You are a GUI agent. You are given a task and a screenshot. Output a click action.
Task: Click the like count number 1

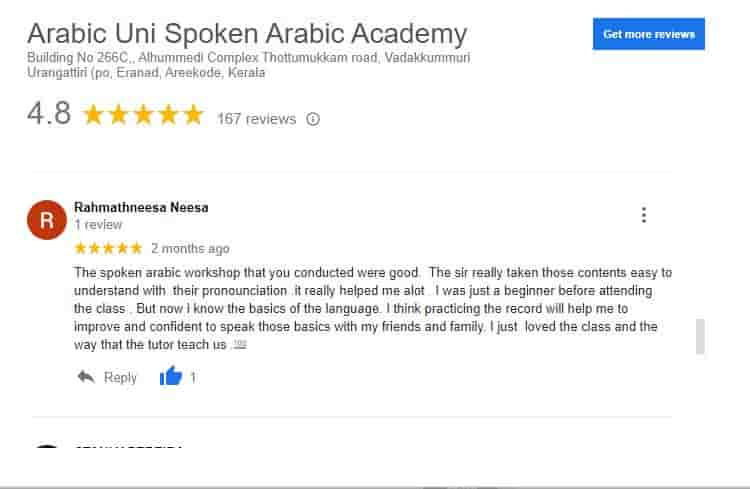(193, 378)
